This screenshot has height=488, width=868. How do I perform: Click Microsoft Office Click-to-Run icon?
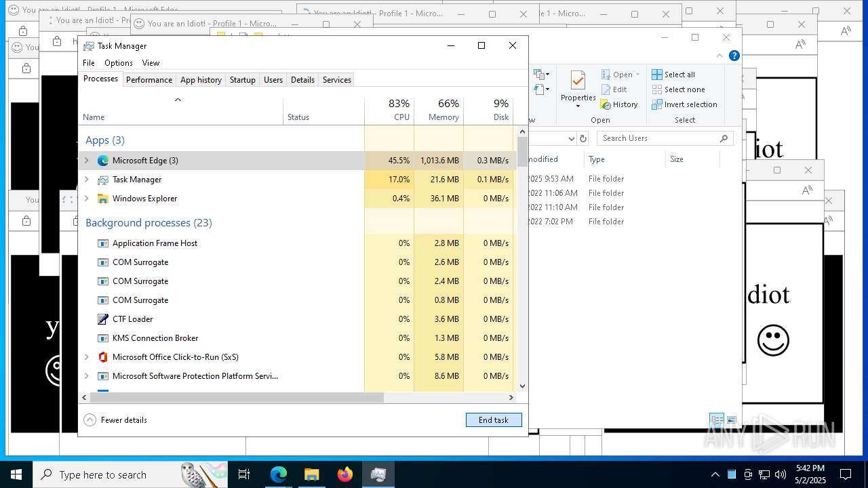pos(103,357)
